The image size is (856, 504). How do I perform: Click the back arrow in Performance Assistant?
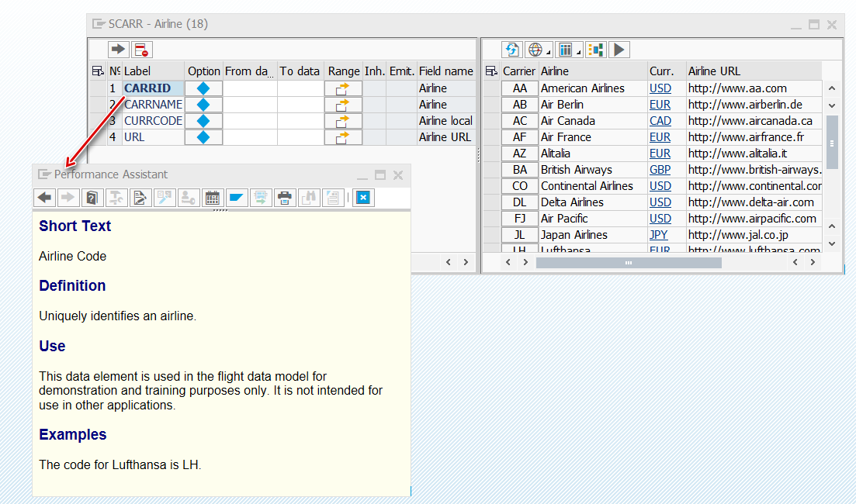coord(45,198)
